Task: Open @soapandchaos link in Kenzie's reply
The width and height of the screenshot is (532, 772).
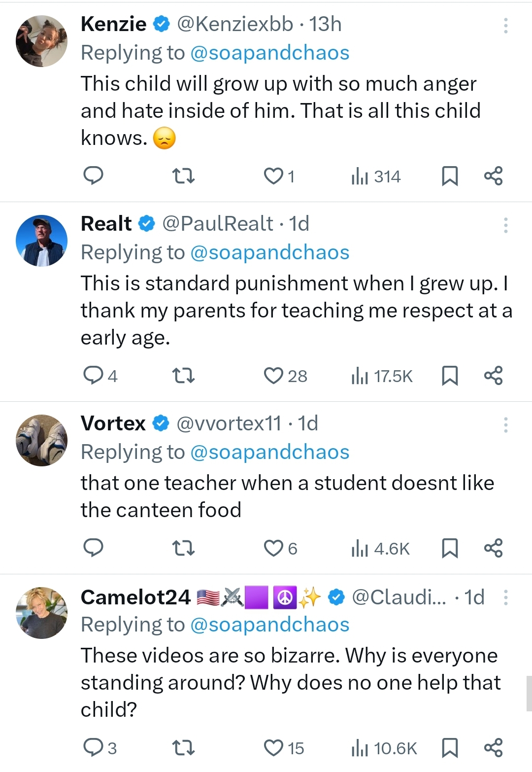Action: point(269,53)
